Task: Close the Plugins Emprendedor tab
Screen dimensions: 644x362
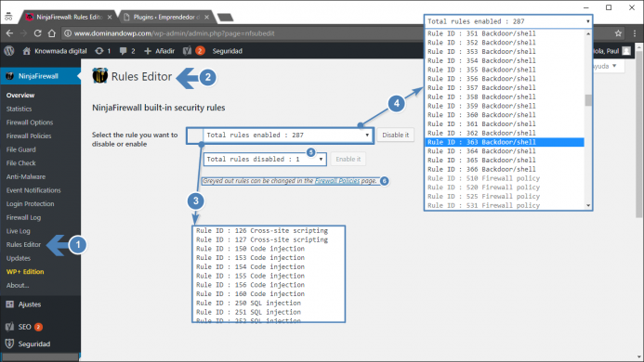Action: (x=206, y=18)
